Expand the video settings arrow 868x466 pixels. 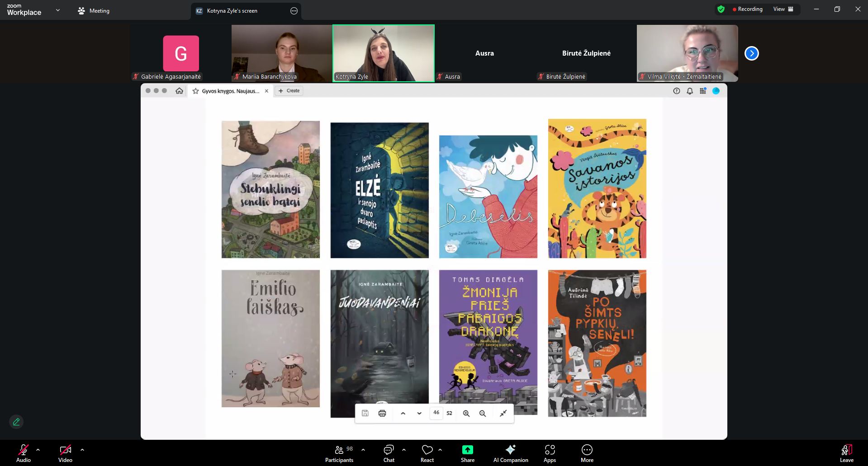82,450
